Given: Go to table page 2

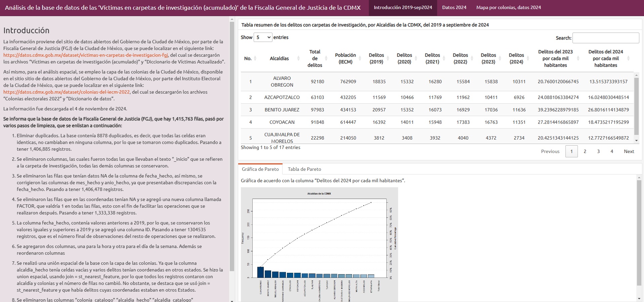Looking at the screenshot, I should (585, 151).
